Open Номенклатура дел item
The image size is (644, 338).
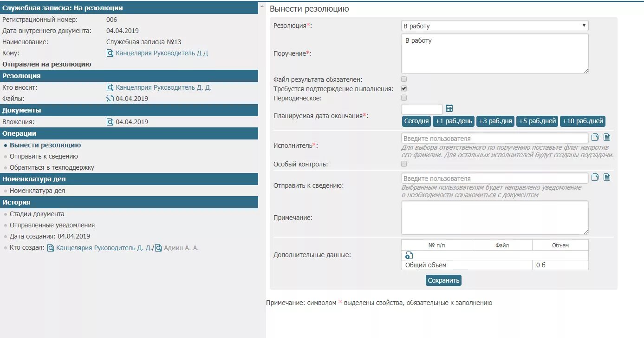37,191
